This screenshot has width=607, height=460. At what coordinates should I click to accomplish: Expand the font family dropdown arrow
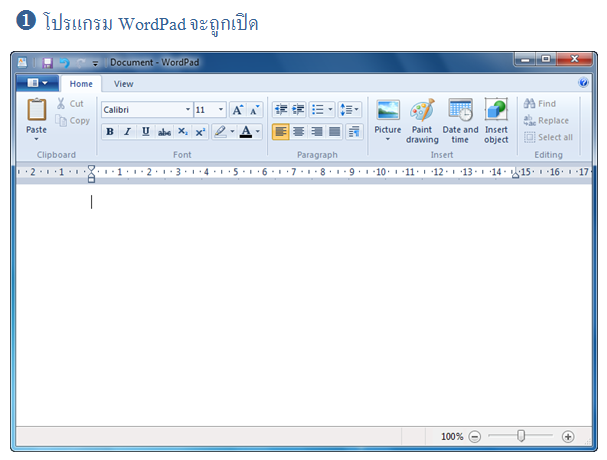pyautogui.click(x=188, y=110)
